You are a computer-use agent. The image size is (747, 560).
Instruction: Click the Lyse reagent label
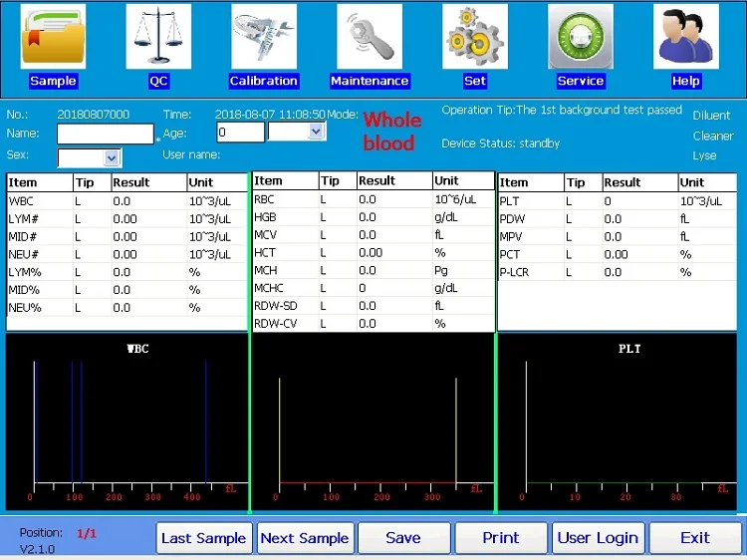704,155
